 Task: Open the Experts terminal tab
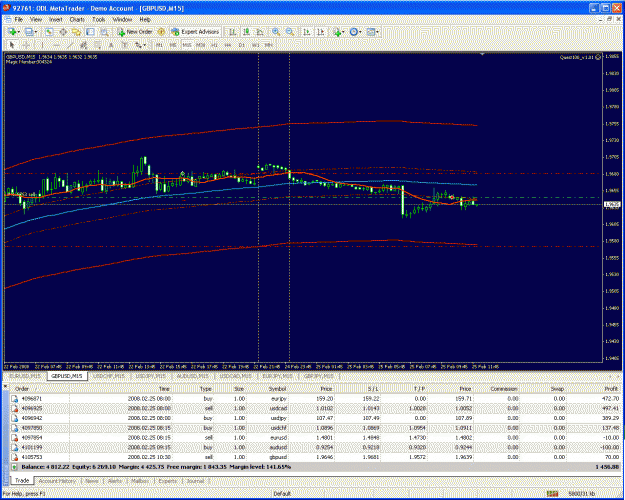[167, 481]
